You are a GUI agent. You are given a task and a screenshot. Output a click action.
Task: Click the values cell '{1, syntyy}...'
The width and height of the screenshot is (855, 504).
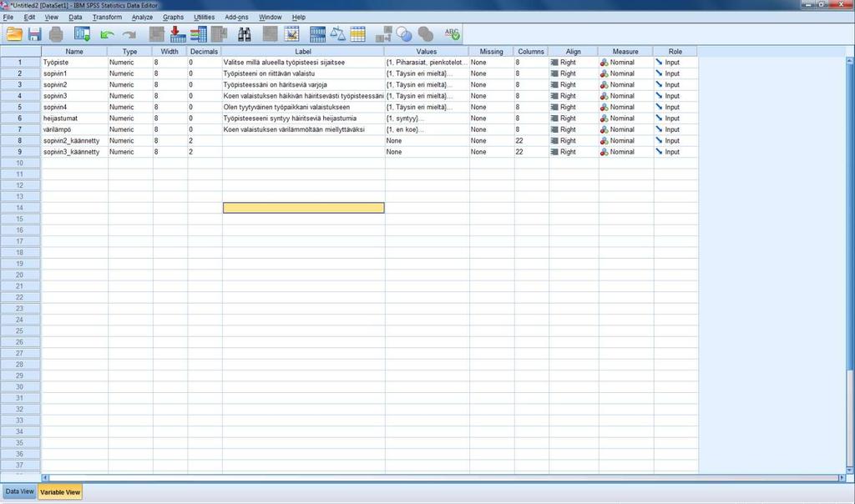point(427,118)
